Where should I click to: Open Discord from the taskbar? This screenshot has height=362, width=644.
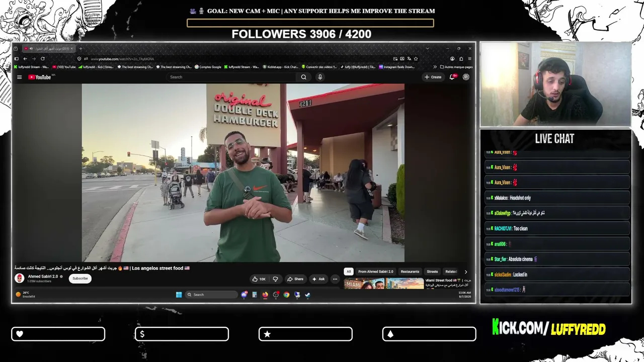pos(244,295)
